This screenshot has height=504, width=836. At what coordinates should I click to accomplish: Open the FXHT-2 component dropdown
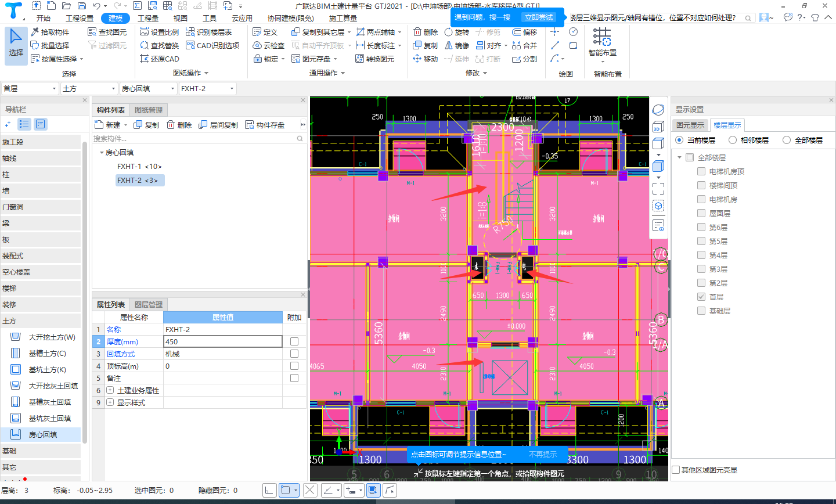point(207,88)
